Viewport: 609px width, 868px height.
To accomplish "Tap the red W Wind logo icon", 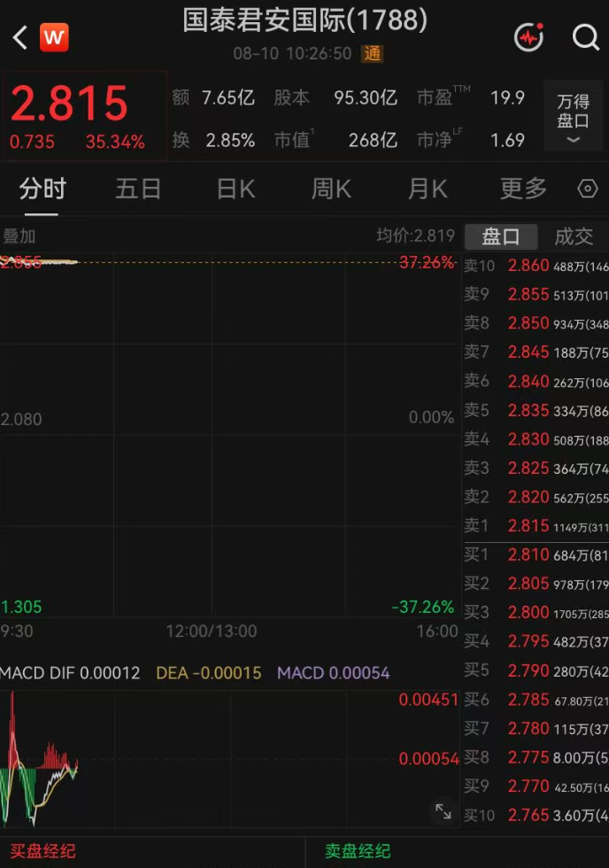I will (54, 37).
